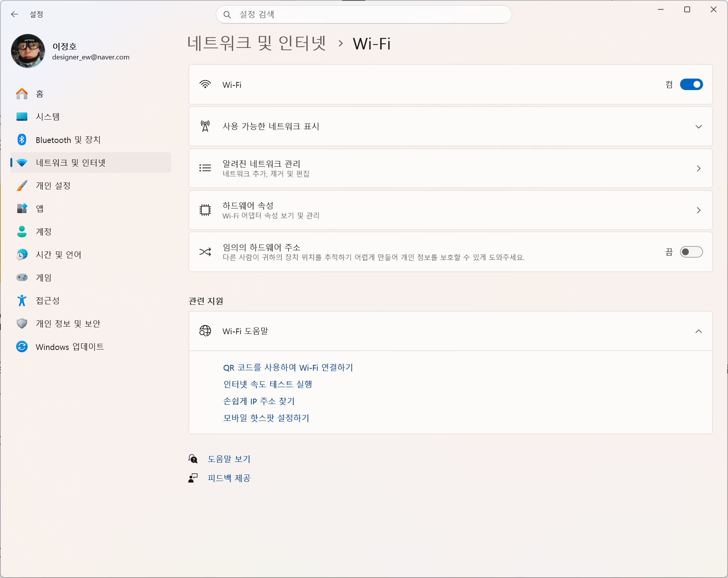Open QR 코드를 사용하여 Wi-Fi 연결하기 link
Image resolution: width=728 pixels, height=578 pixels.
click(x=288, y=368)
